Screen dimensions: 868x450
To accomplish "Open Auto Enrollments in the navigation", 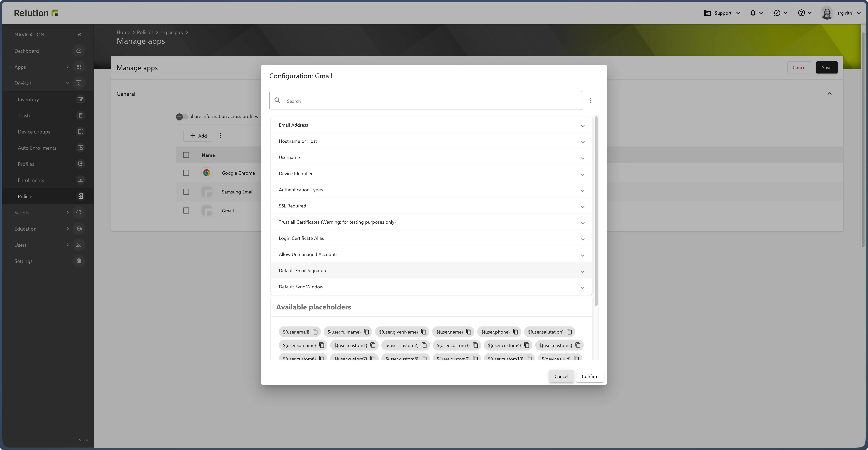I will tap(37, 148).
